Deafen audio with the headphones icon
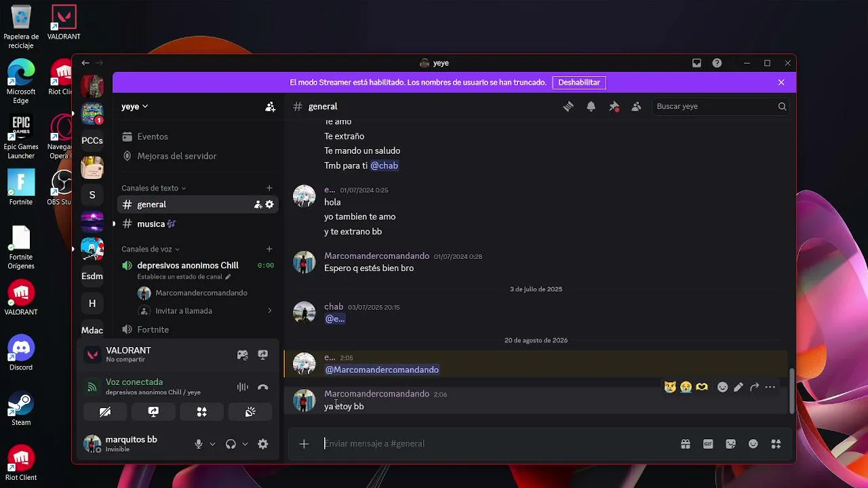 231,444
